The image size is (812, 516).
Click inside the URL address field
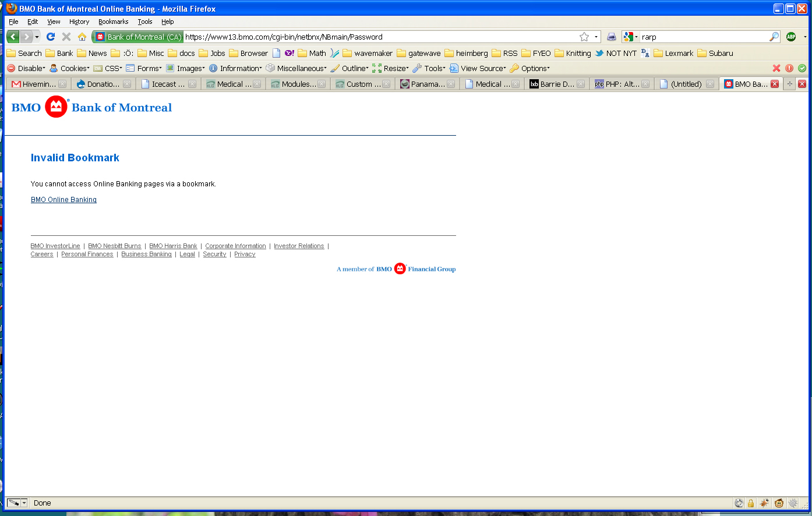379,37
